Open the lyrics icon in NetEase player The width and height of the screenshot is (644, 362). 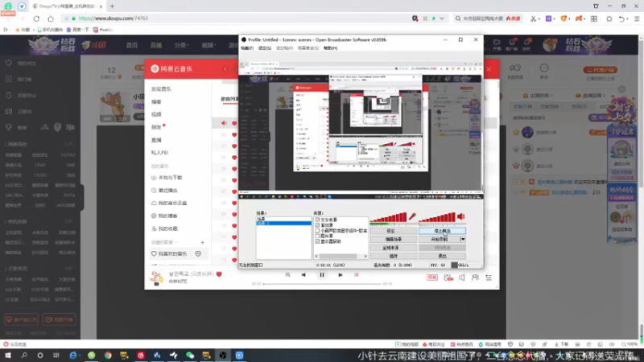point(356,275)
